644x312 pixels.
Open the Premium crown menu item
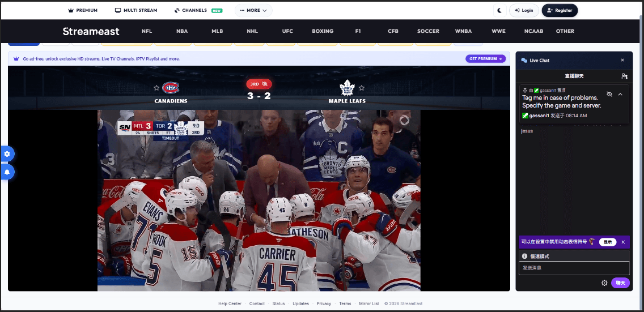tap(83, 10)
